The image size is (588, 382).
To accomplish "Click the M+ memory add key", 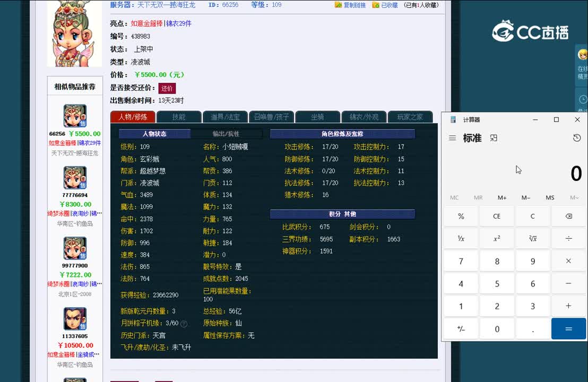I will coord(501,197).
